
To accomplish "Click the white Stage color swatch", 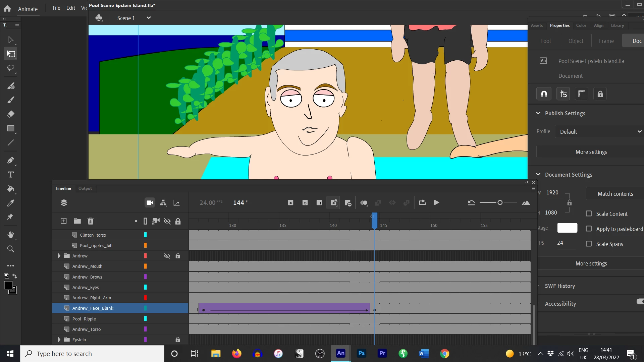I will click(x=567, y=228).
